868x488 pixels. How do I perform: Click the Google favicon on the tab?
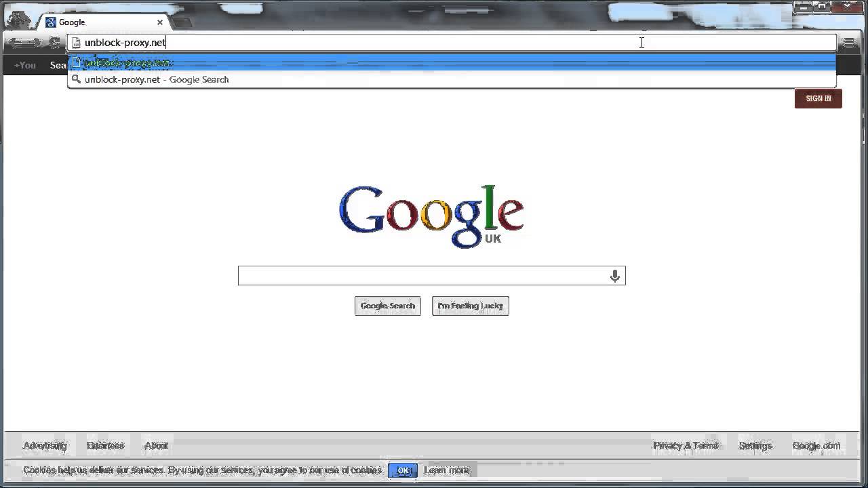tap(51, 22)
